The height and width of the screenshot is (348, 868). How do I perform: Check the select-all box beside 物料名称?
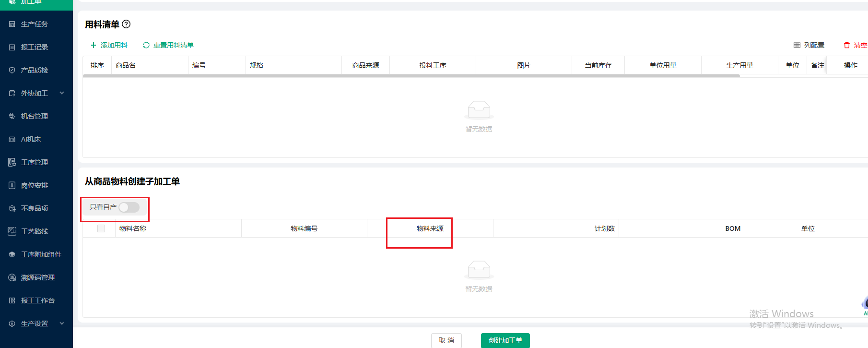click(101, 228)
